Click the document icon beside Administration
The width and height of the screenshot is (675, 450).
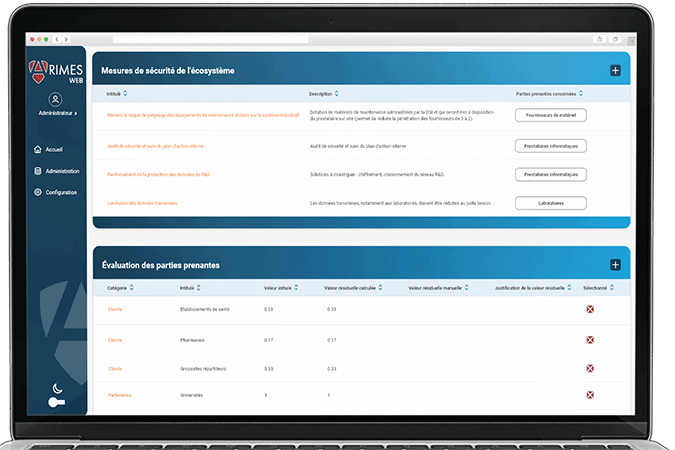tap(37, 171)
